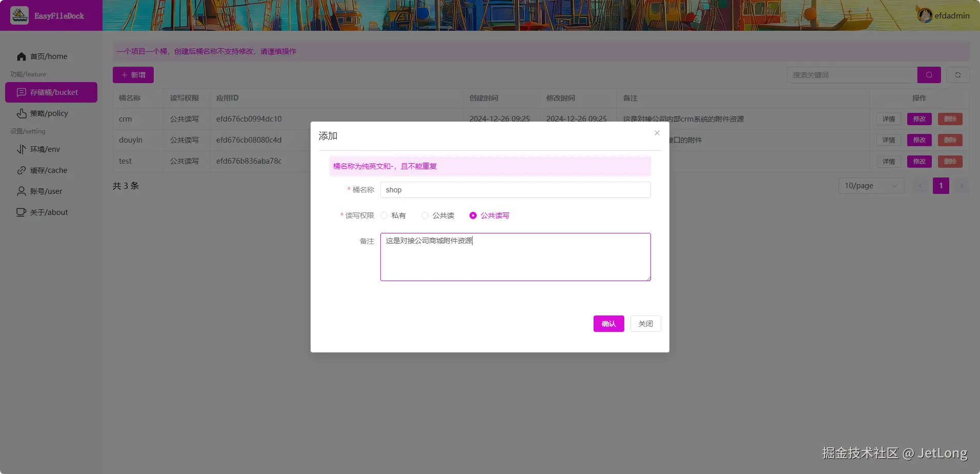
Task: Click 公共读写 permission in douyin row
Action: [185, 140]
